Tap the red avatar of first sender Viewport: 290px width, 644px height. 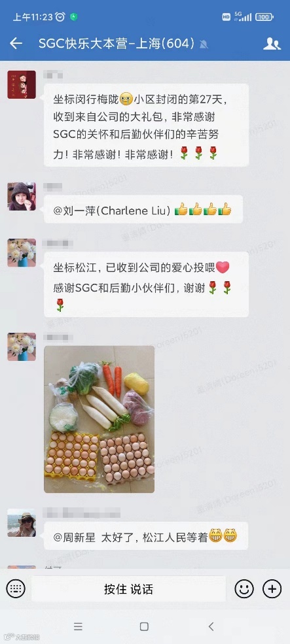click(22, 84)
